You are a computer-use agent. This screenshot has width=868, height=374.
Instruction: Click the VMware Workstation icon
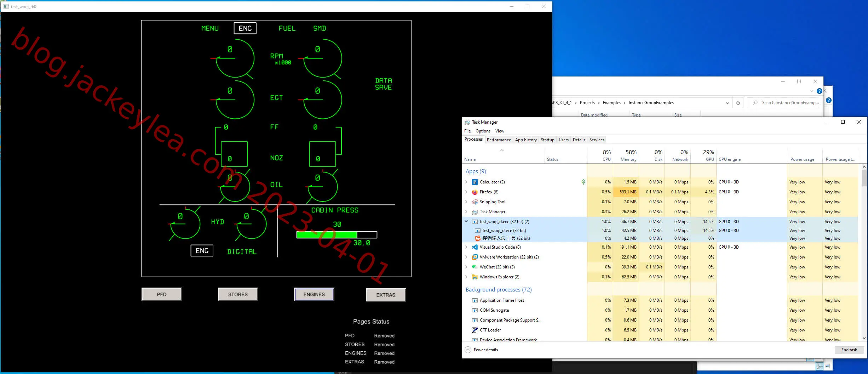click(x=475, y=257)
